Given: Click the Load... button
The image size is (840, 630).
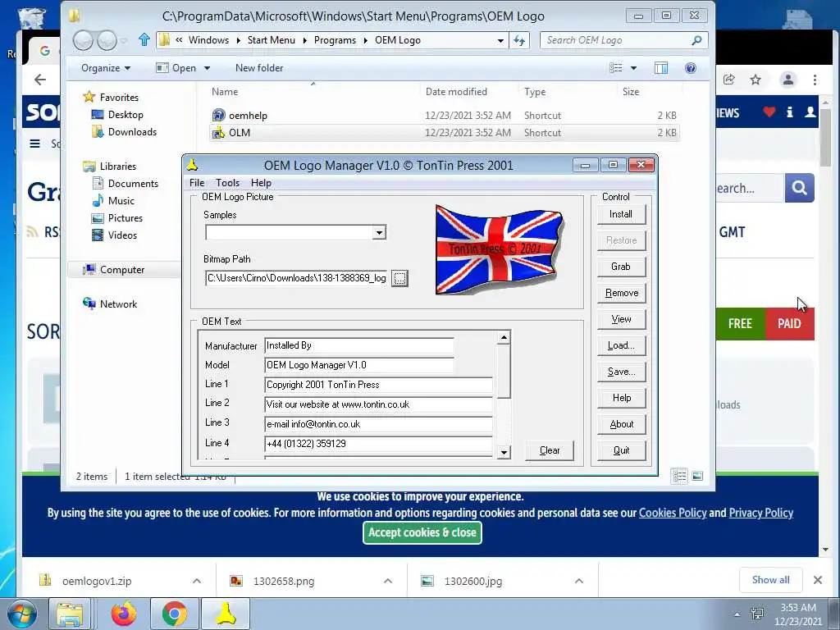Looking at the screenshot, I should tap(621, 345).
